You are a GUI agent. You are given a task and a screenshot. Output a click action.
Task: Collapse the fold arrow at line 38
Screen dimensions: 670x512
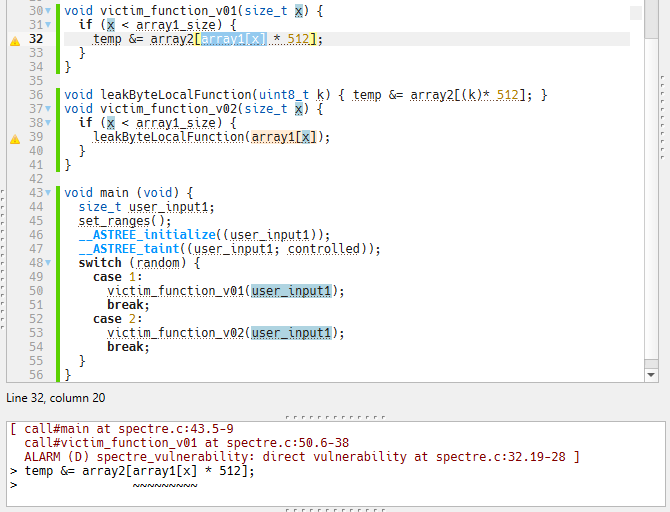(x=48, y=123)
